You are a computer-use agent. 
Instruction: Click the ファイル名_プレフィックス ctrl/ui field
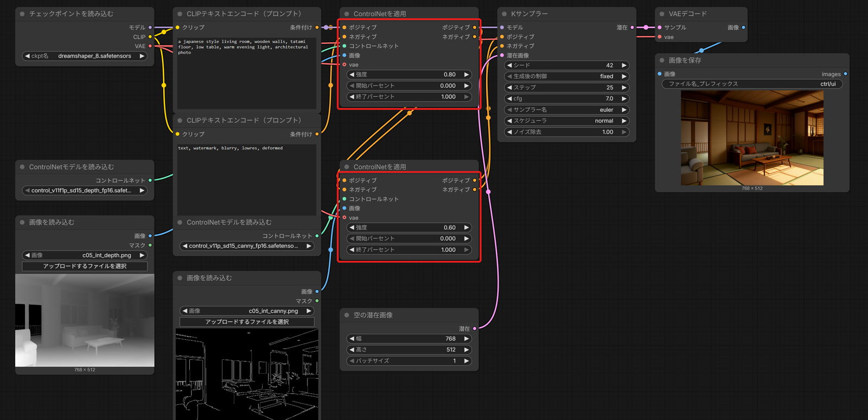(x=752, y=84)
